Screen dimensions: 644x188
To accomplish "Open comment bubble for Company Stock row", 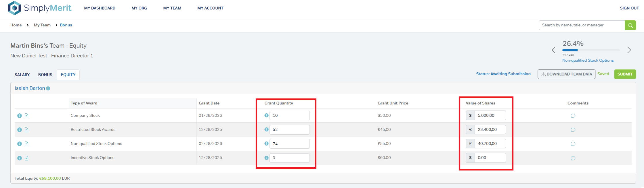I will [573, 116].
